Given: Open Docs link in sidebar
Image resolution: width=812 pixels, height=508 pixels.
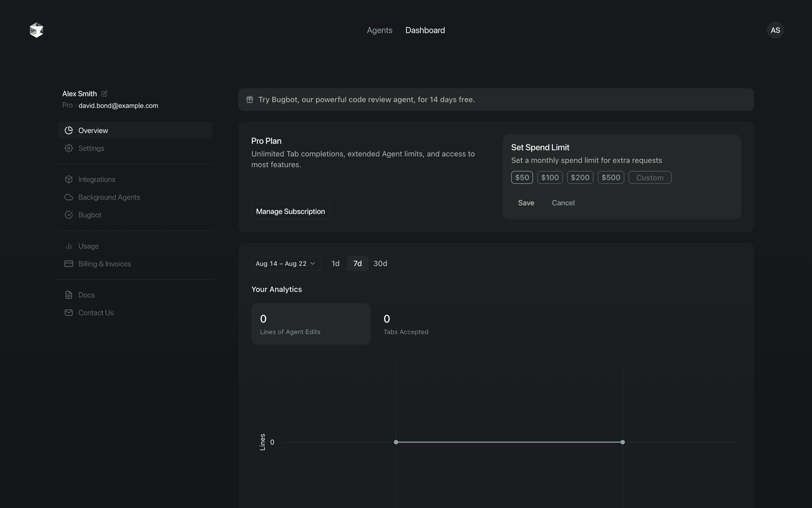Looking at the screenshot, I should (x=135, y=295).
